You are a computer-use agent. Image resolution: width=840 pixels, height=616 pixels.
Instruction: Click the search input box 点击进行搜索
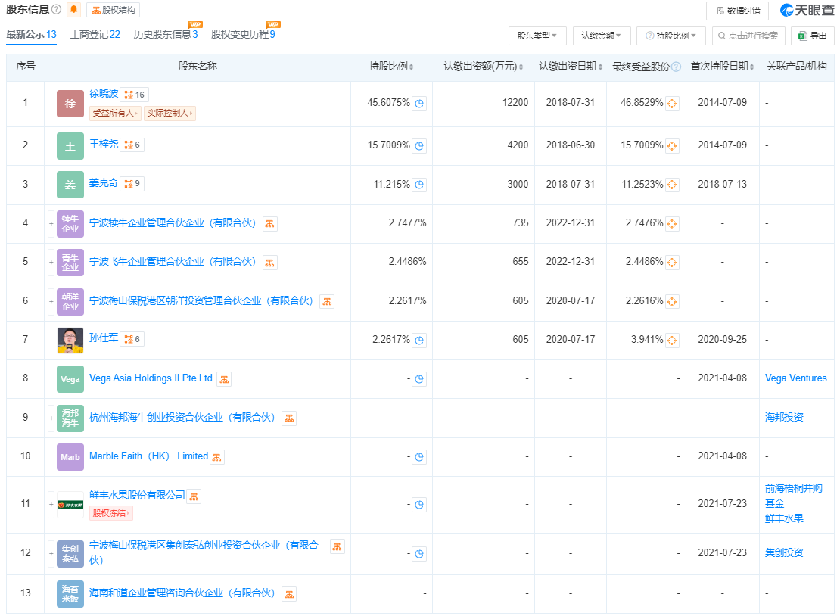point(748,36)
